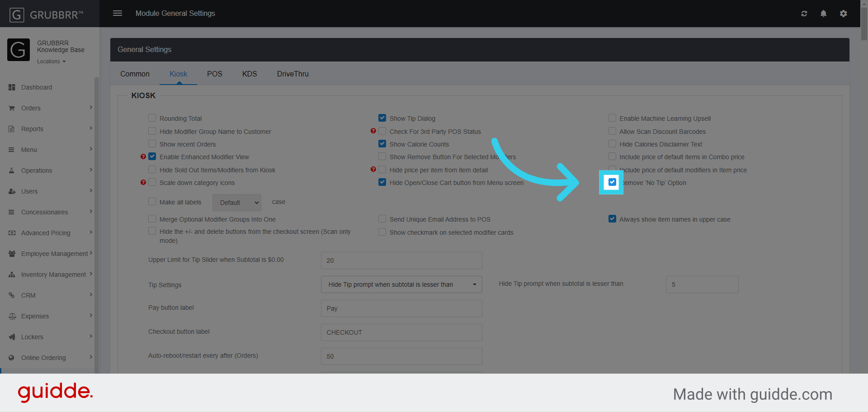Toggle the hamburger sidebar menu icon
This screenshot has width=868, height=412.
(x=118, y=13)
